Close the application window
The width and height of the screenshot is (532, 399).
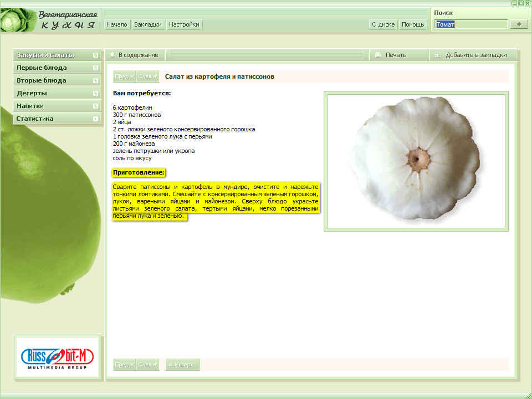pos(527,3)
